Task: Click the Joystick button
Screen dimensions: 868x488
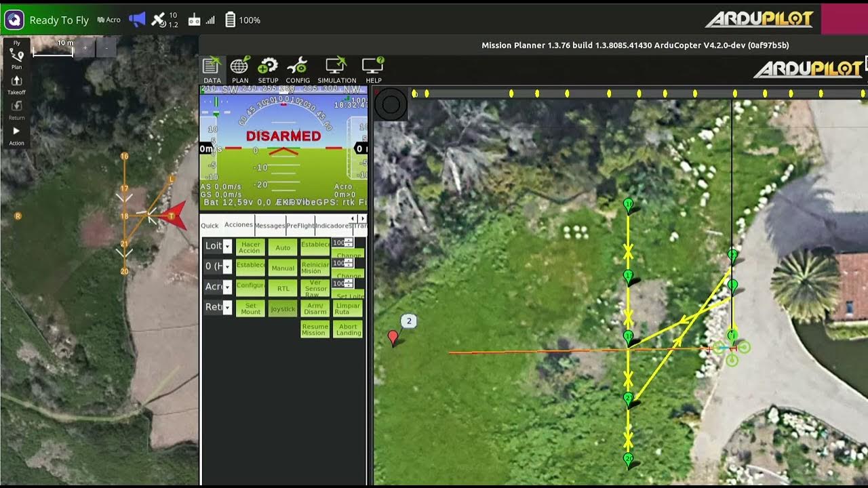Action: coord(283,308)
